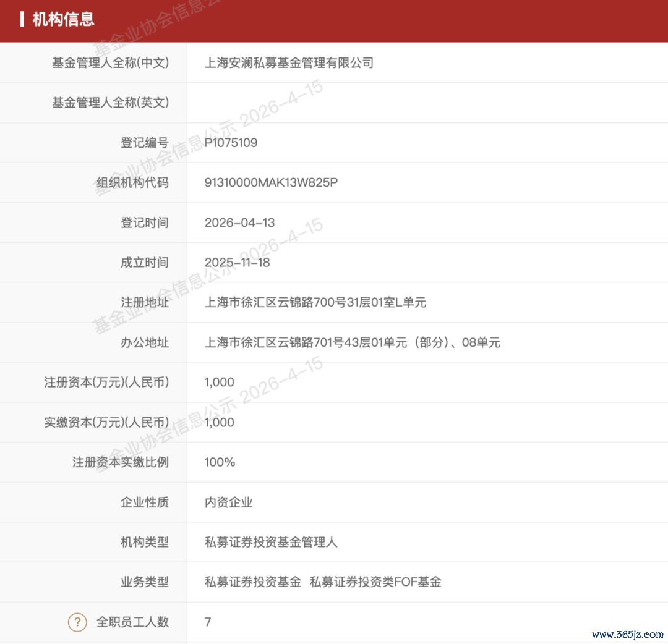Click the label 基金管理人全称(中文)
This screenshot has width=668, height=644.
pos(110,63)
